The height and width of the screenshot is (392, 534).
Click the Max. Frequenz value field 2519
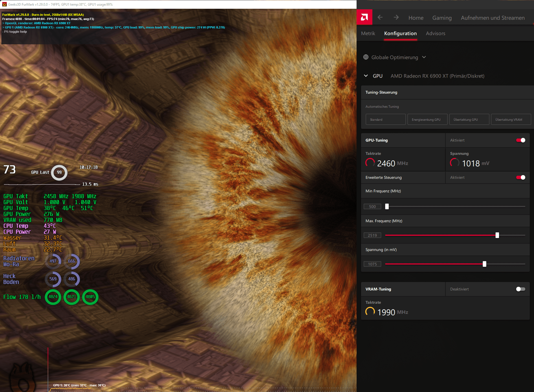click(x=372, y=235)
